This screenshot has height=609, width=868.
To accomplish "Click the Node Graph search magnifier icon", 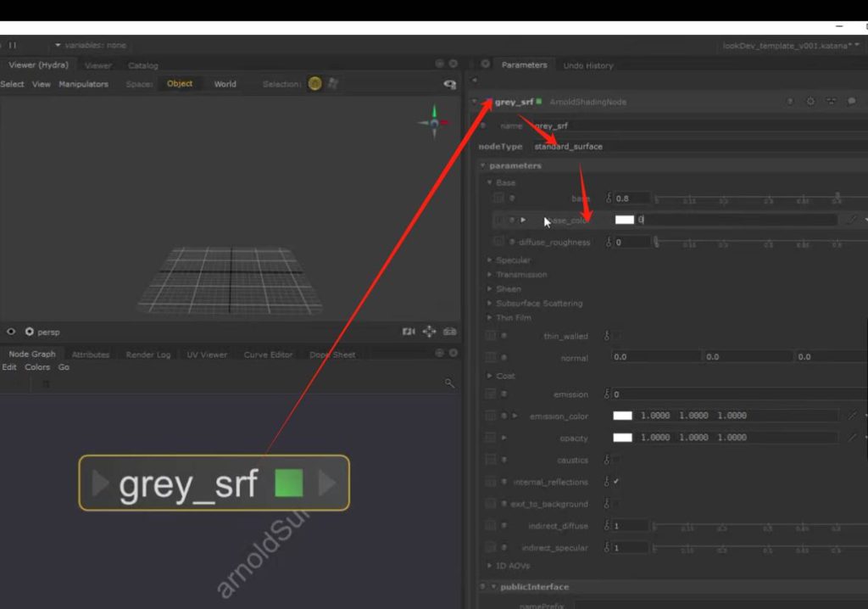I will click(x=449, y=383).
